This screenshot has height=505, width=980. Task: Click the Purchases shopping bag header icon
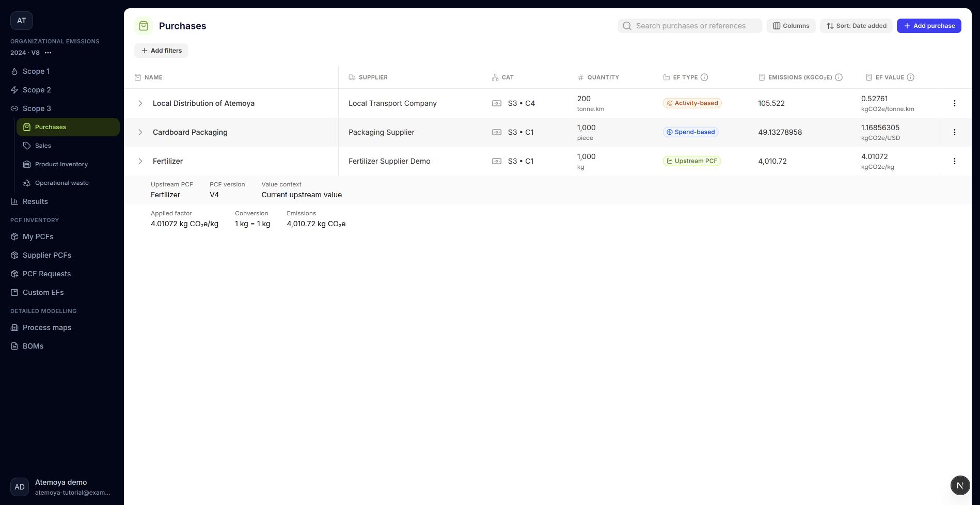tap(144, 26)
